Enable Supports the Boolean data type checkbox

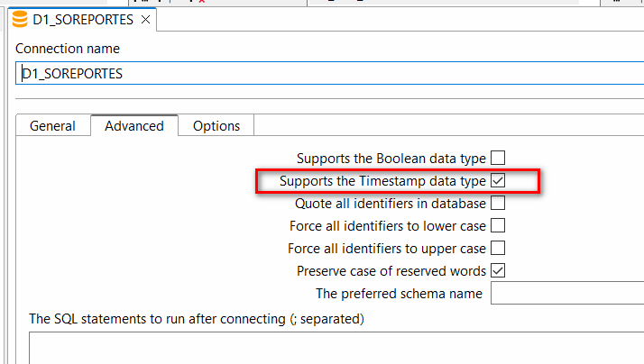coord(498,158)
